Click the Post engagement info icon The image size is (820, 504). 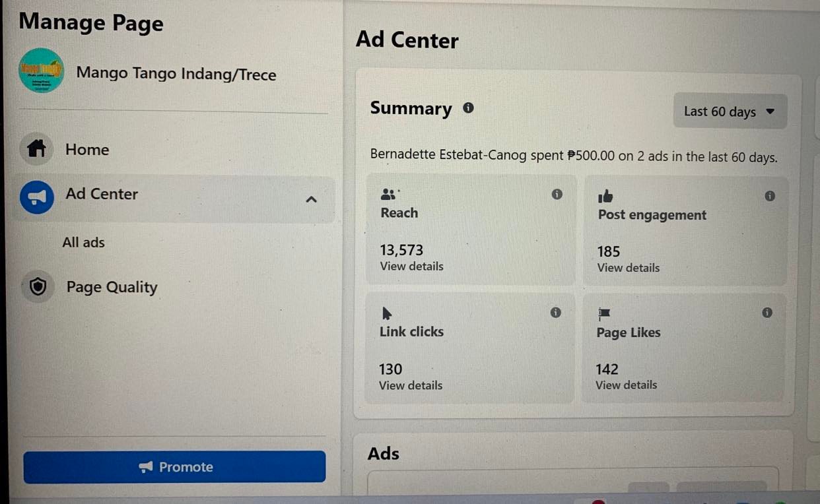[x=769, y=196]
